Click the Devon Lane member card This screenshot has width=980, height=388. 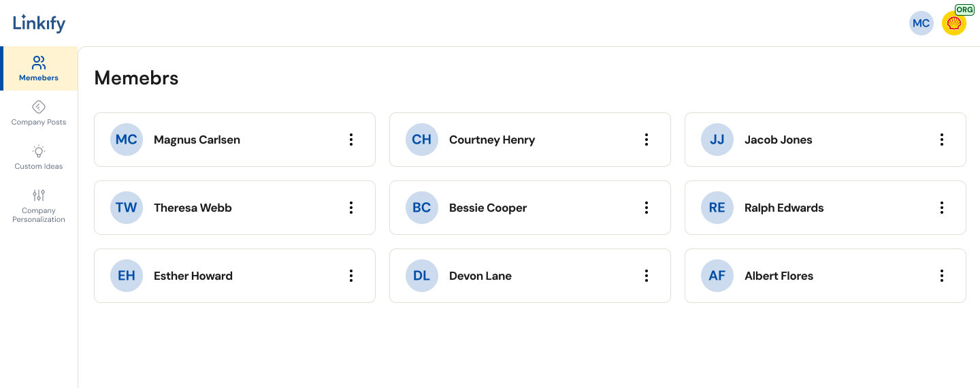[558, 276]
